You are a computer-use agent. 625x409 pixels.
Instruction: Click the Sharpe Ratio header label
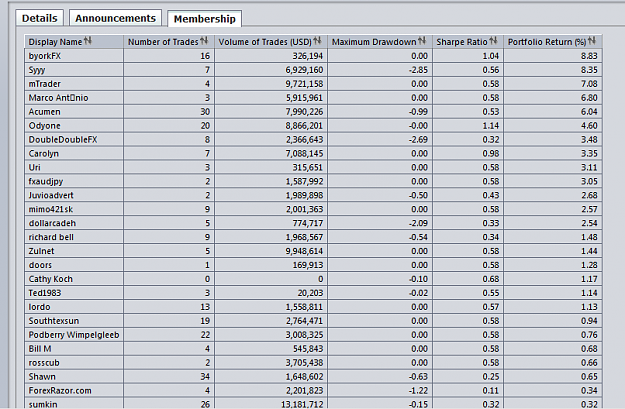(x=462, y=42)
